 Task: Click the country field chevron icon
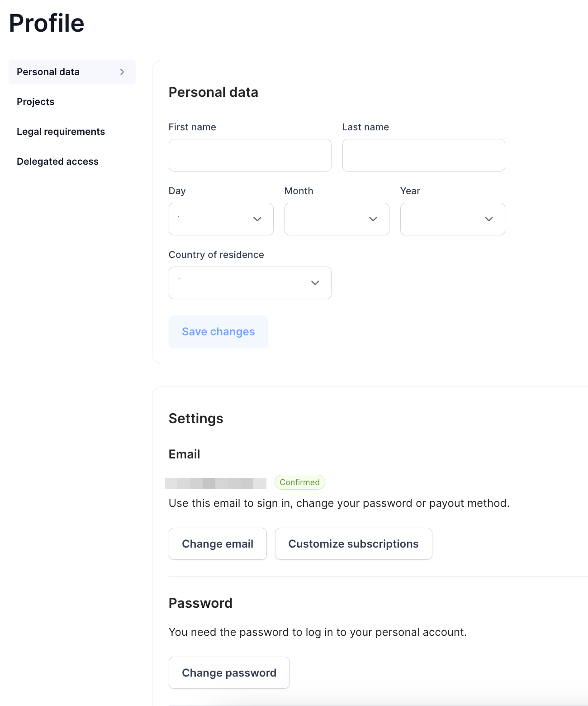(315, 283)
